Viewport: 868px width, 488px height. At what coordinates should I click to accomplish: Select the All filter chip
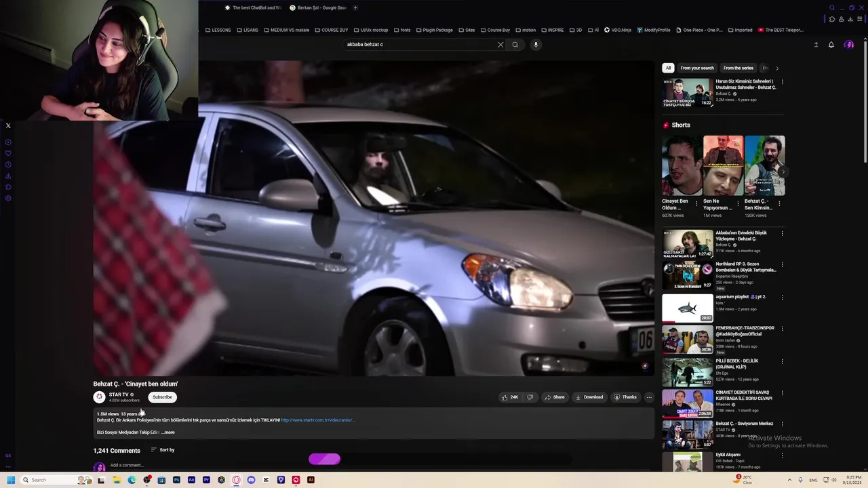pyautogui.click(x=668, y=68)
